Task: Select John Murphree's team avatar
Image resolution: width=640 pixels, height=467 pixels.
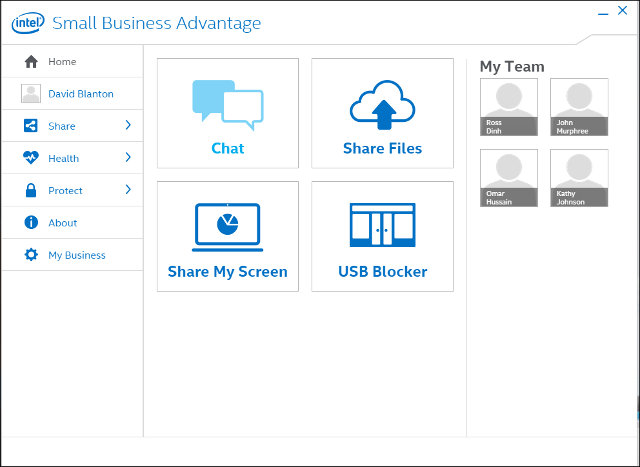Action: (x=578, y=107)
